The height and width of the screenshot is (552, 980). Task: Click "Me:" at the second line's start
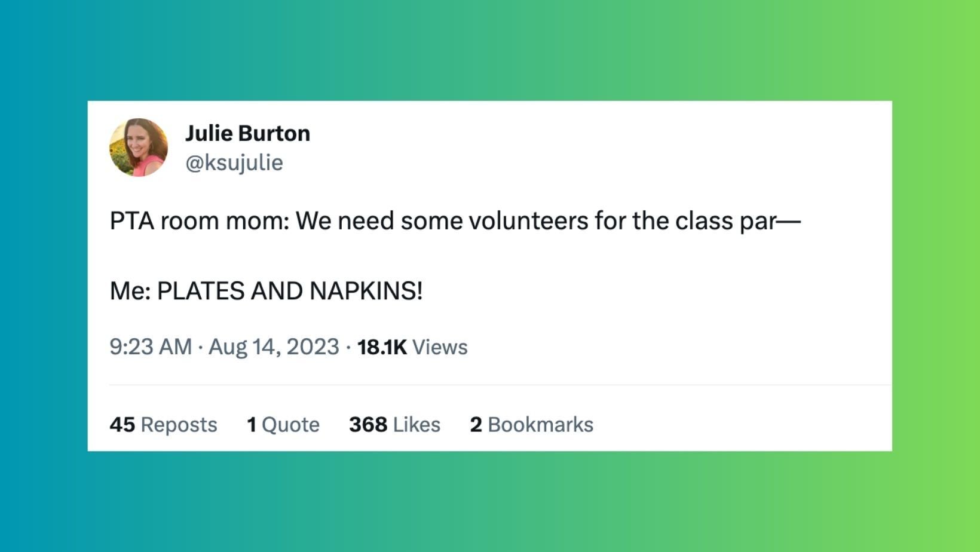point(130,292)
